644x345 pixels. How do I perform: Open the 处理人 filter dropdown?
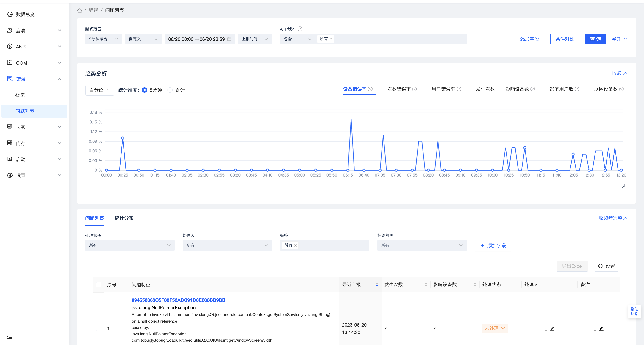pyautogui.click(x=227, y=245)
